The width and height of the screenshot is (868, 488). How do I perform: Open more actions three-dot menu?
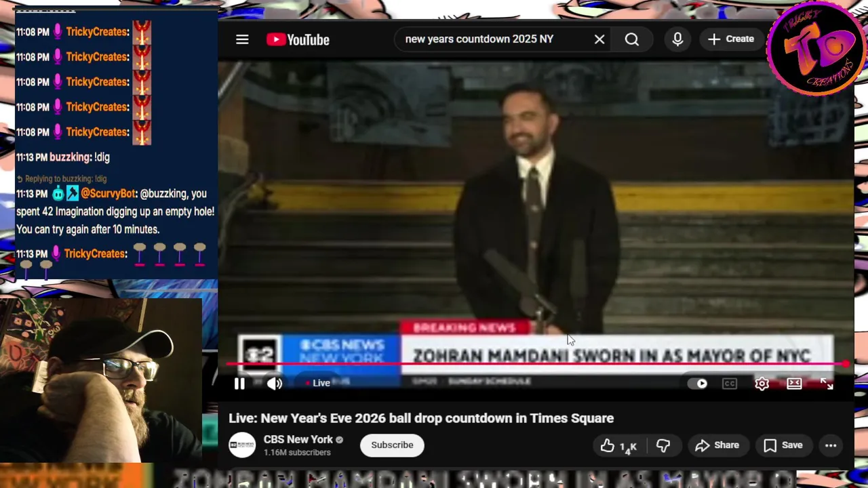tap(831, 445)
